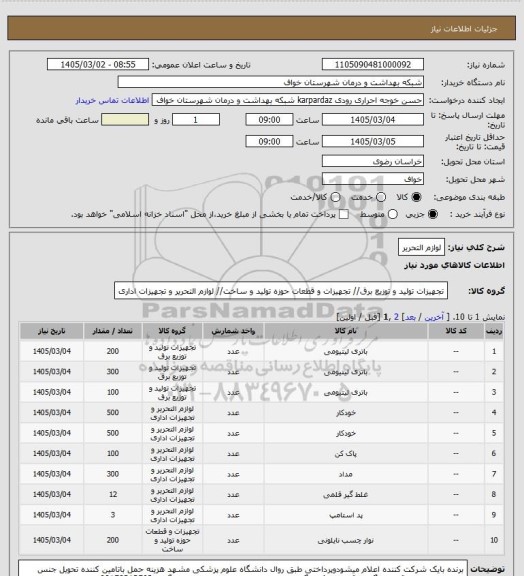Click the گروه کالا goods group field

[x=281, y=291]
